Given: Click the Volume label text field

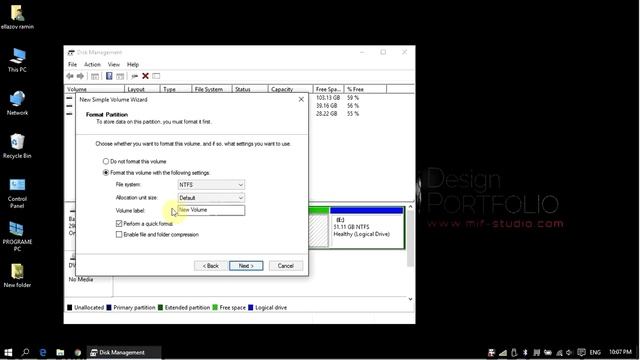Looking at the screenshot, I should (211, 210).
